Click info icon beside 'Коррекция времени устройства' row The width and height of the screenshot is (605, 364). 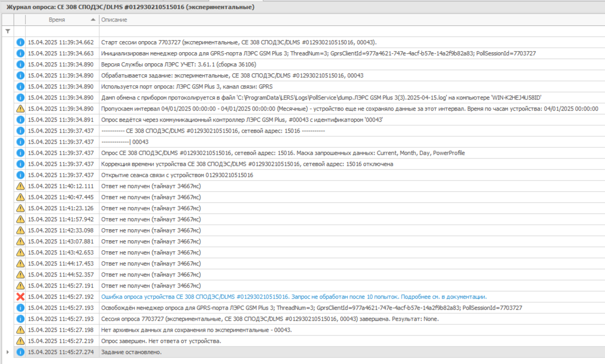pyautogui.click(x=20, y=164)
